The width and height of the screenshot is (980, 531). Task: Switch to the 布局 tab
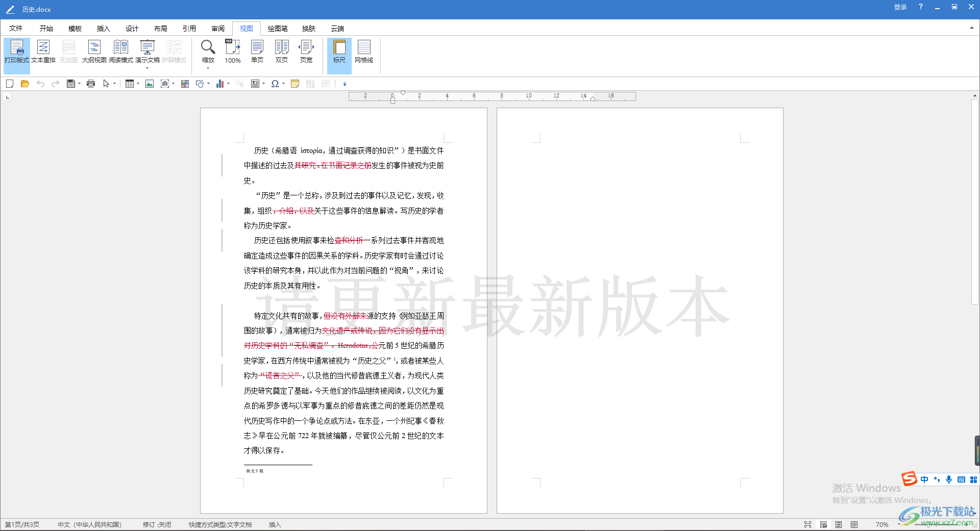[x=161, y=29]
